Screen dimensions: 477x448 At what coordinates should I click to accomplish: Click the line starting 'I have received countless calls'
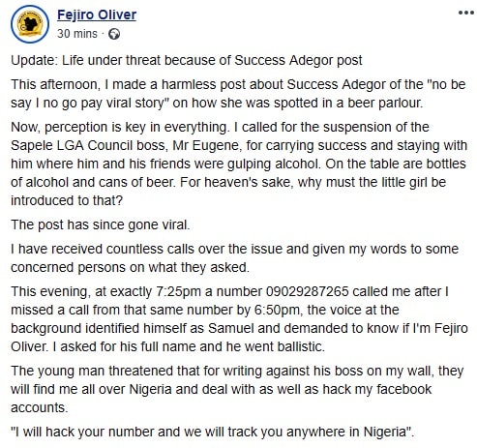(234, 249)
